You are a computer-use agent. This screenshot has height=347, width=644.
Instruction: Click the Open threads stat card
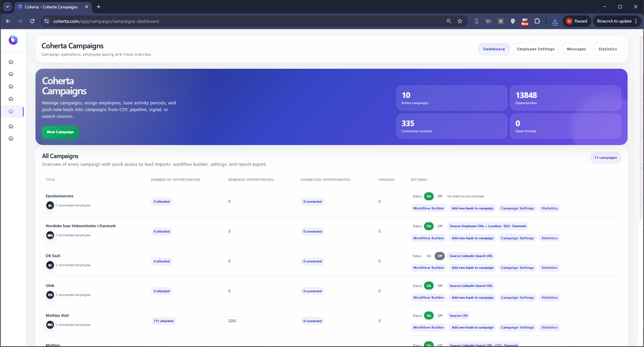[x=565, y=126]
